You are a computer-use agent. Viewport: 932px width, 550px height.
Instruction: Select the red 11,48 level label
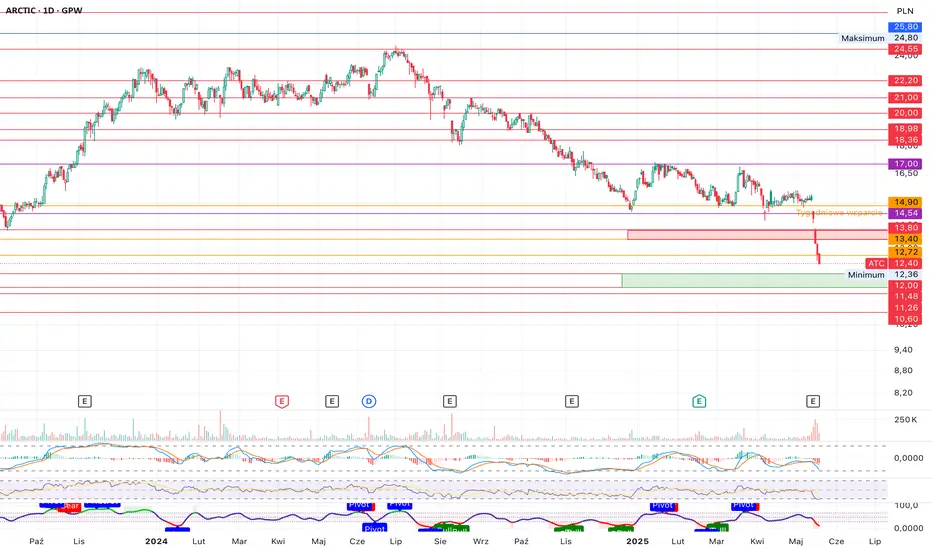click(x=905, y=297)
